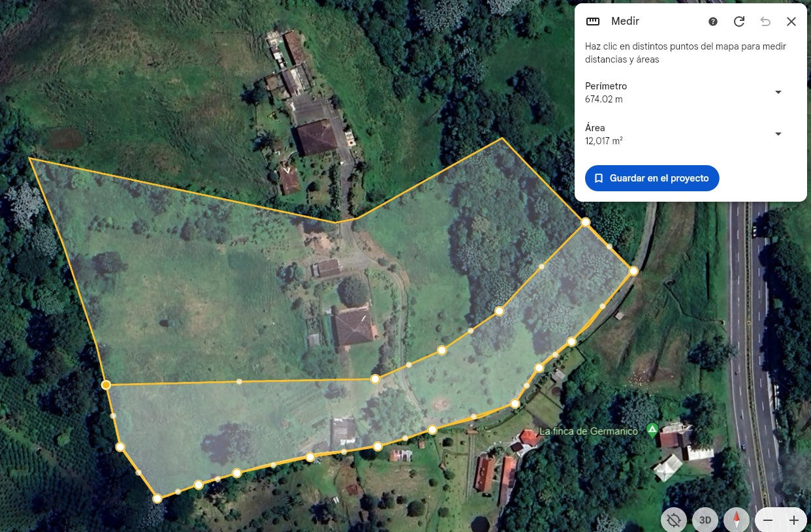Close the Medir panel
Viewport: 811px width, 532px height.
click(791, 22)
